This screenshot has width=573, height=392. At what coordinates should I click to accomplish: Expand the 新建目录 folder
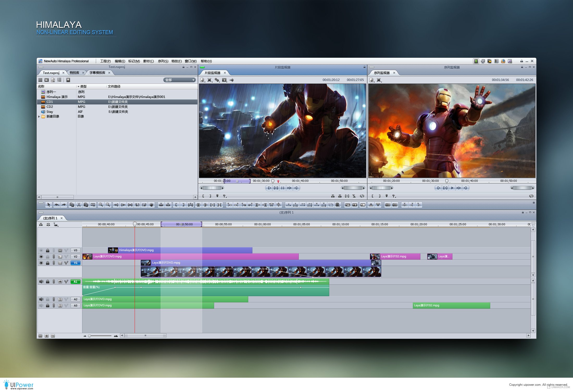(x=39, y=116)
